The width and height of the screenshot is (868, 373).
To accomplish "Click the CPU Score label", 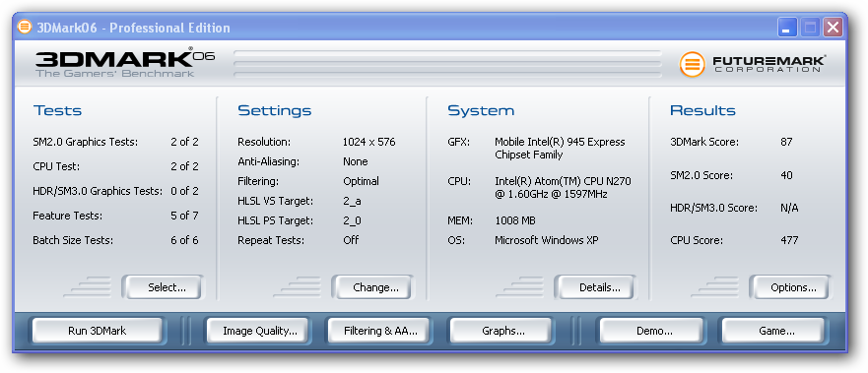I will (697, 240).
